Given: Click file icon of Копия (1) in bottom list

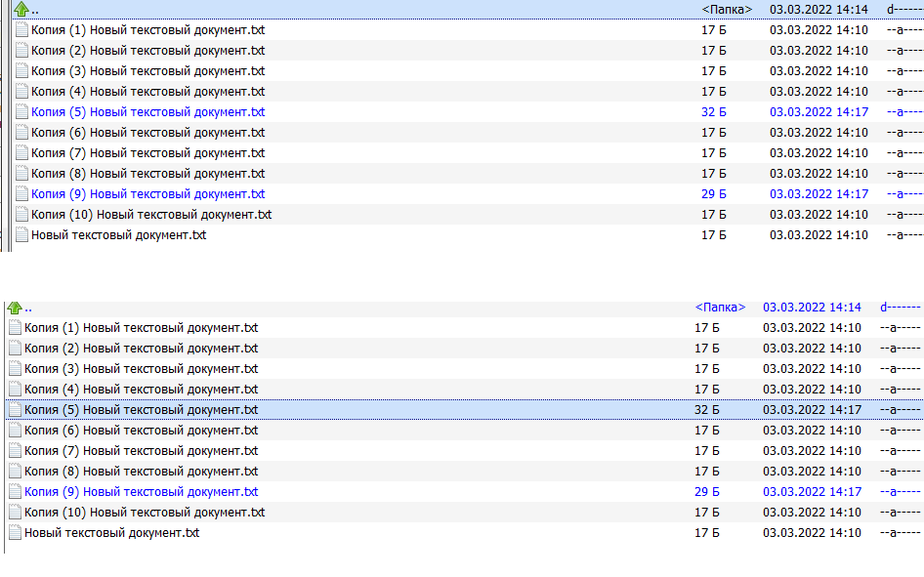Looking at the screenshot, I should coord(15,328).
